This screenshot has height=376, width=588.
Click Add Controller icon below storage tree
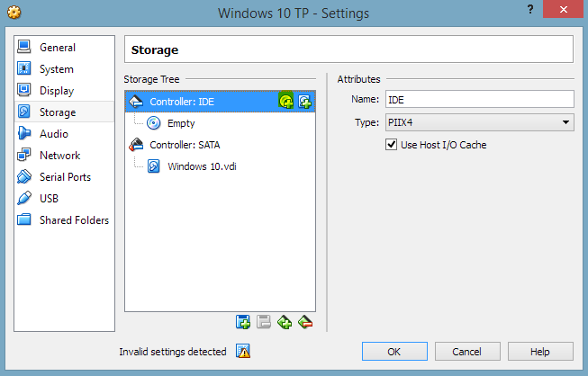243,322
